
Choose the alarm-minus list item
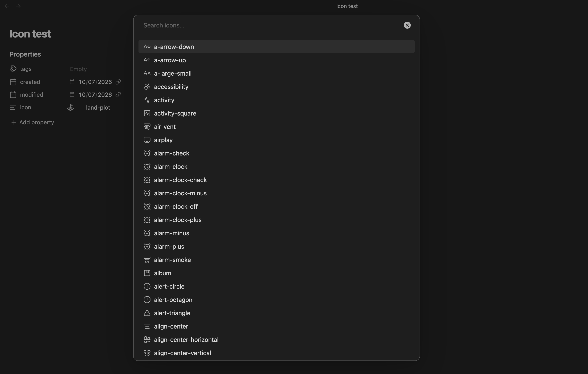(x=276, y=233)
